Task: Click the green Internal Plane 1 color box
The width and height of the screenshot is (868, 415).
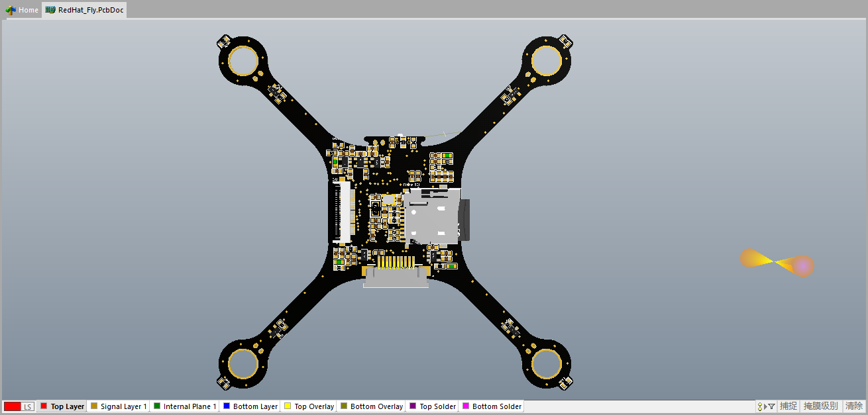Action: point(157,406)
